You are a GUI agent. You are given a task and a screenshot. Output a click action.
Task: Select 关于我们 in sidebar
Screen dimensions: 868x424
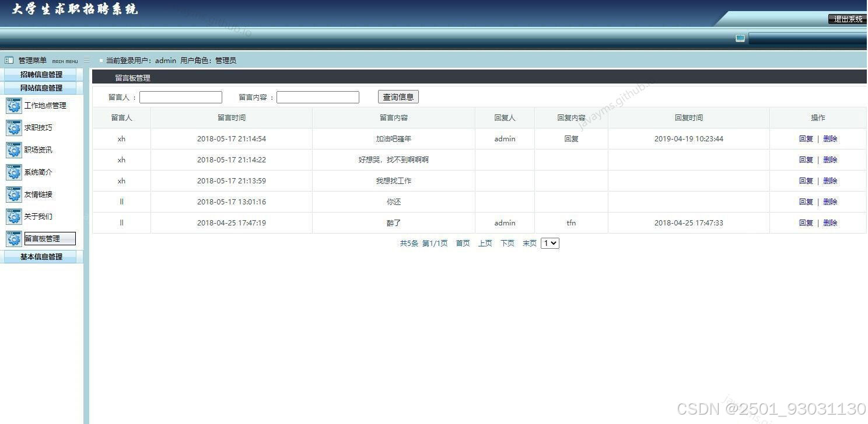38,217
